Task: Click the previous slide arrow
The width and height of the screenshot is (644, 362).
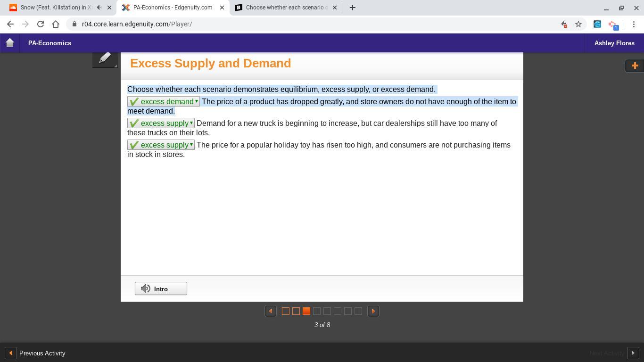Action: tap(271, 311)
